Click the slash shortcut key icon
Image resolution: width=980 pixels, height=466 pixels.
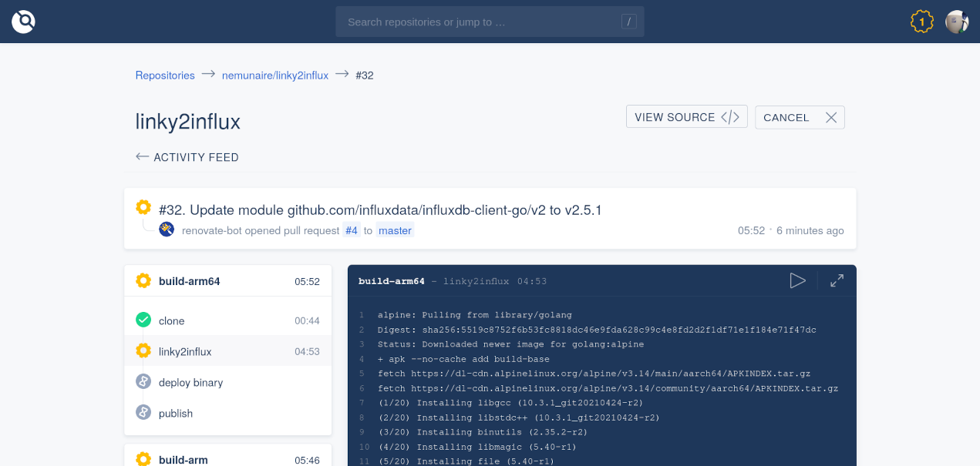tap(628, 22)
